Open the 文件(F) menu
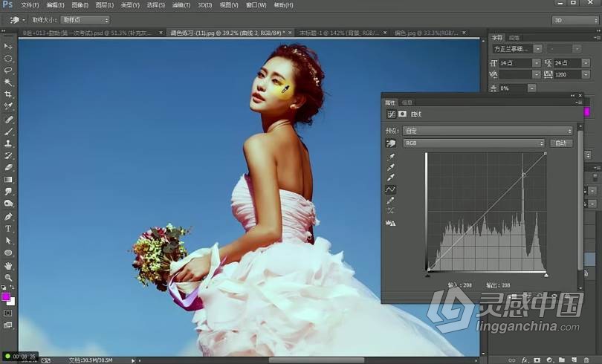Screen dimensions: 602x364 (x=30, y=5)
